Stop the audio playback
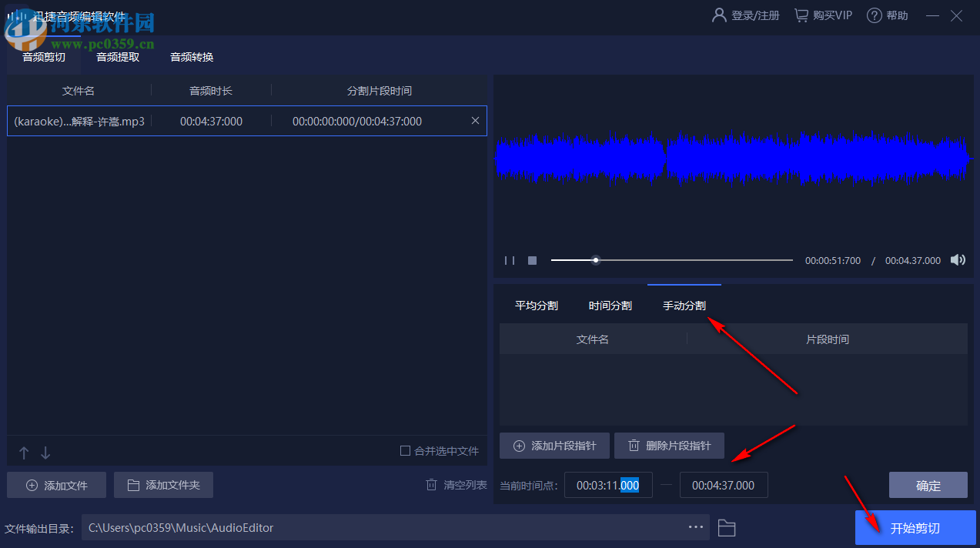The height and width of the screenshot is (548, 980). tap(532, 260)
